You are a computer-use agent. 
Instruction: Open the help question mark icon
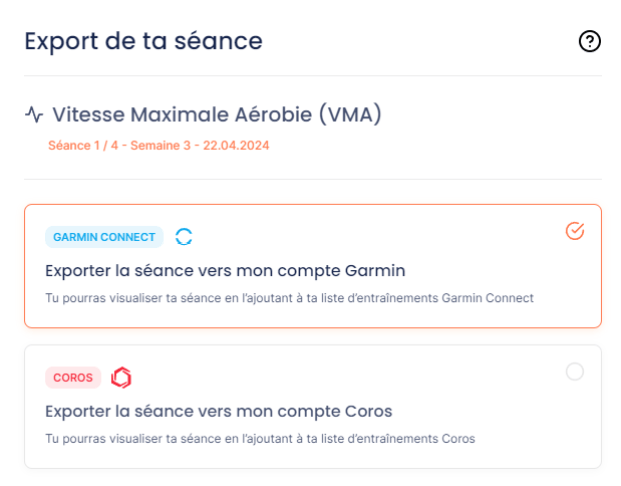590,41
